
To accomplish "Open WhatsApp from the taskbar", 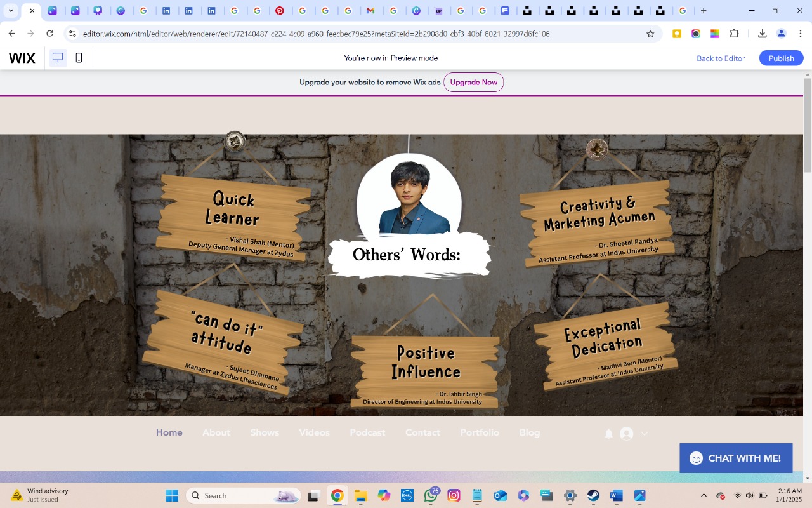I will pos(431,495).
